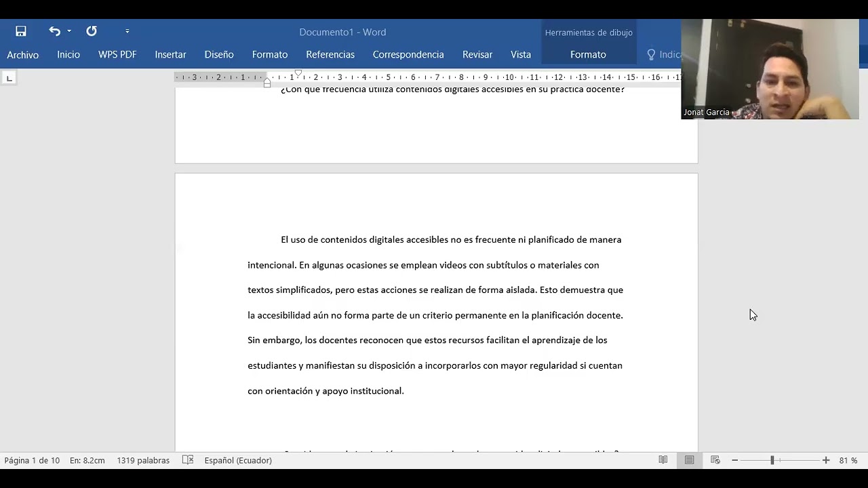Click the proofing errors check icon
This screenshot has height=488, width=868.
(x=188, y=460)
